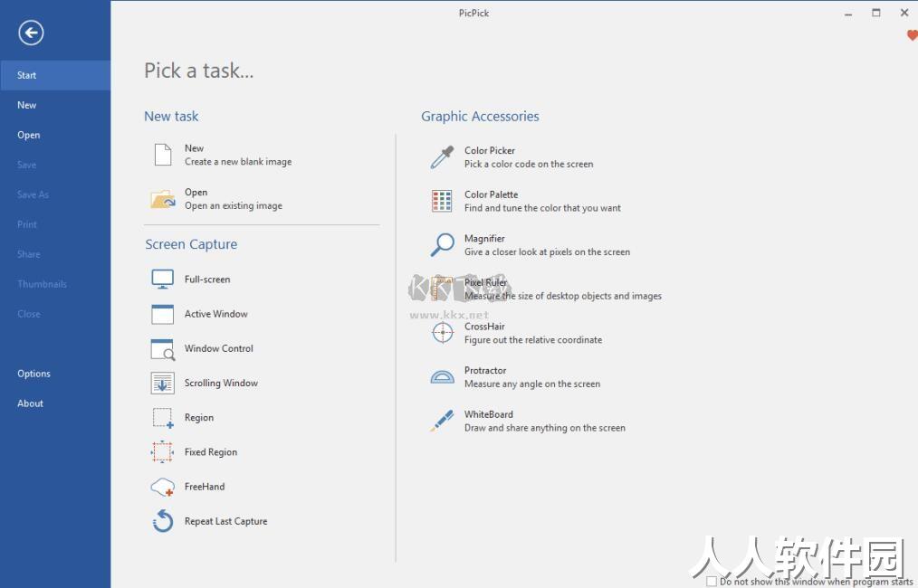Viewport: 918px width, 588px height.
Task: Click the Repeat Last Capture arrow icon
Action: coord(163,521)
